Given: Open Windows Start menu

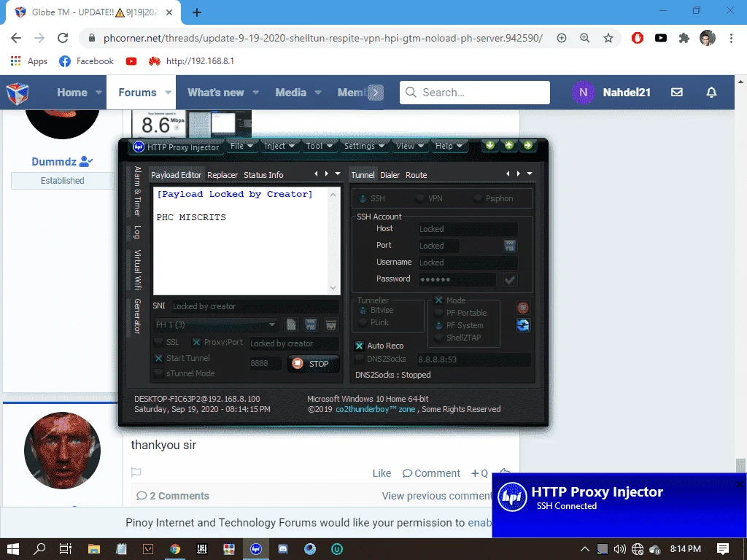Looking at the screenshot, I should click(x=13, y=549).
